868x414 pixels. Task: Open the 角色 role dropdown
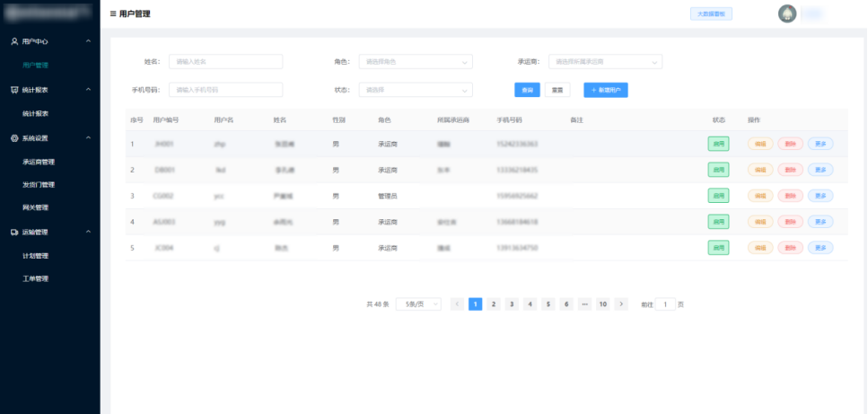click(x=416, y=62)
